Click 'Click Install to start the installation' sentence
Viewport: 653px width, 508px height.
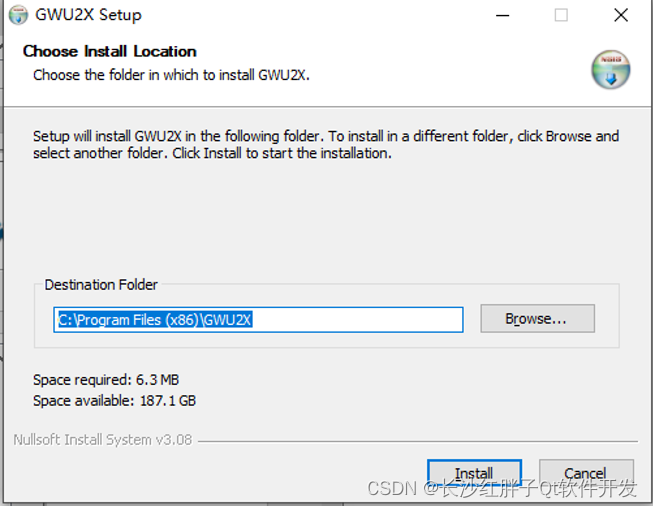[x=282, y=153]
